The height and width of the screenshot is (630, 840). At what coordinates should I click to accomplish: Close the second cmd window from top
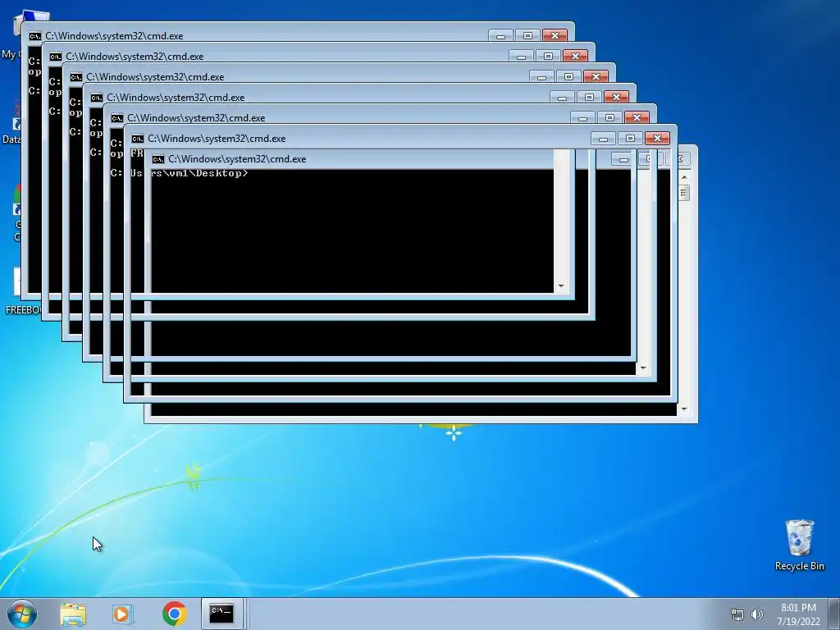pos(575,57)
